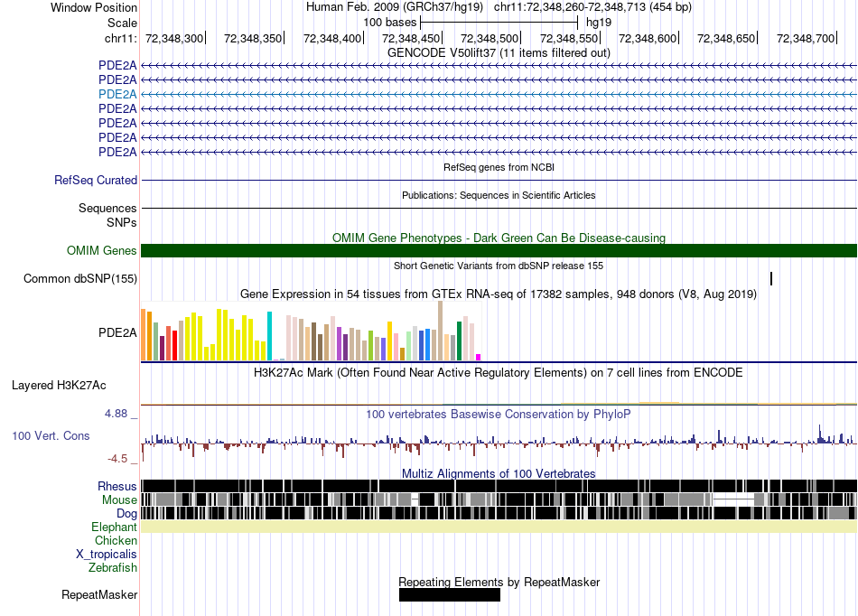Image resolution: width=858 pixels, height=616 pixels.
Task: Click the PDE2A label beside GTEx chart
Action: point(117,332)
